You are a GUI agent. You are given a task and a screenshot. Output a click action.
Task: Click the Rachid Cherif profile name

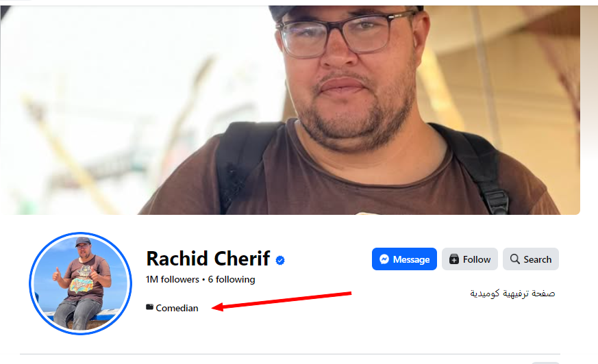coord(208,259)
